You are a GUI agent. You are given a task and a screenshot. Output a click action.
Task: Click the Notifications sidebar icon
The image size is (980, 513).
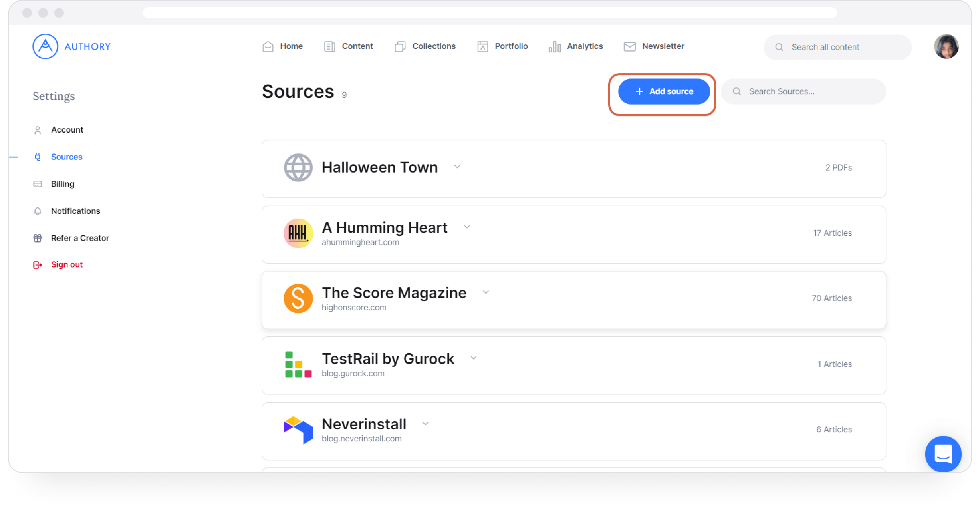point(37,211)
